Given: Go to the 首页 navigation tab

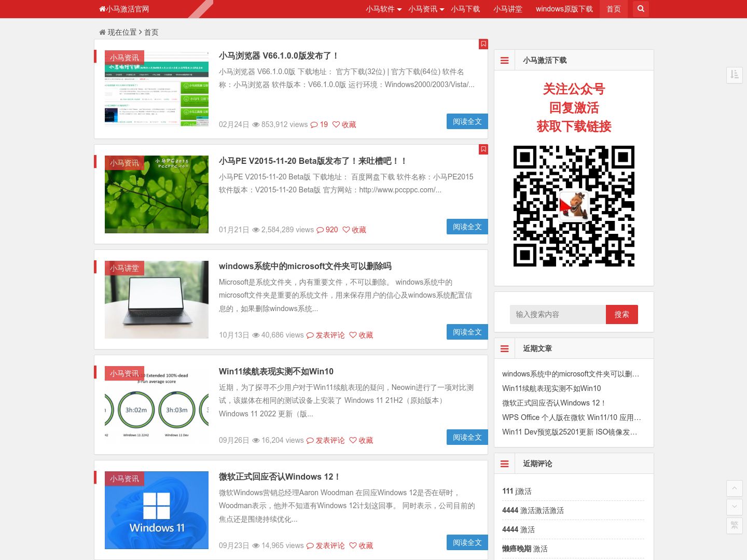Looking at the screenshot, I should pyautogui.click(x=614, y=9).
